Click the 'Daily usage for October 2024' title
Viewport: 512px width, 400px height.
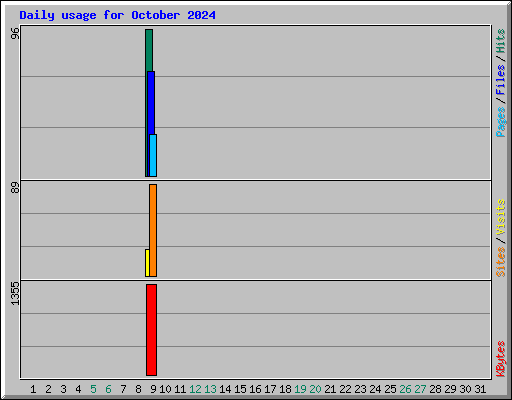(117, 15)
